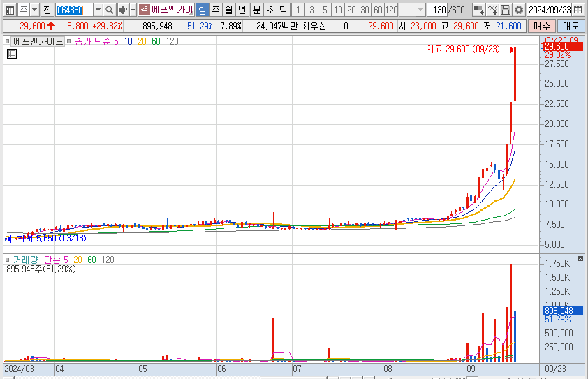Viewport: 588px width, 379px height.
Task: Click the 경 marker beside 에프앤가이
Action: [x=144, y=10]
